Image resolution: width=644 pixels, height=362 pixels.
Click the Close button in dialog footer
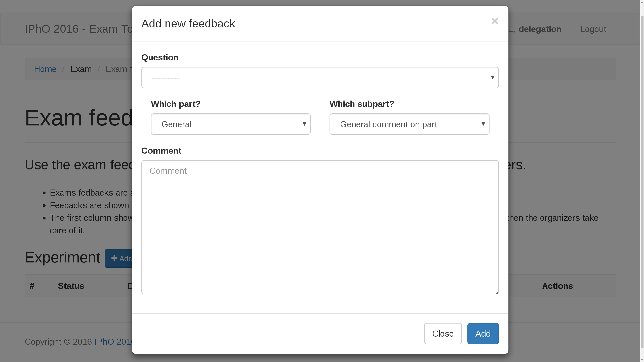(442, 333)
